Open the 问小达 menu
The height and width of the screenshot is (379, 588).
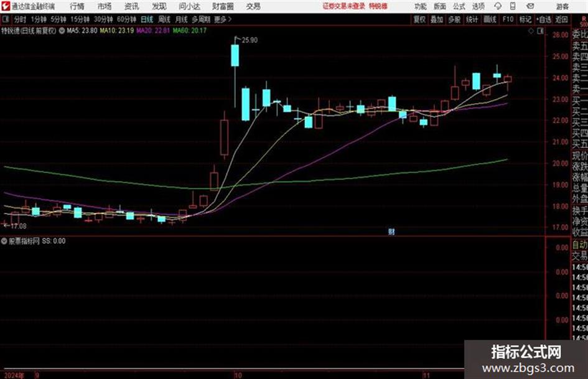[189, 6]
